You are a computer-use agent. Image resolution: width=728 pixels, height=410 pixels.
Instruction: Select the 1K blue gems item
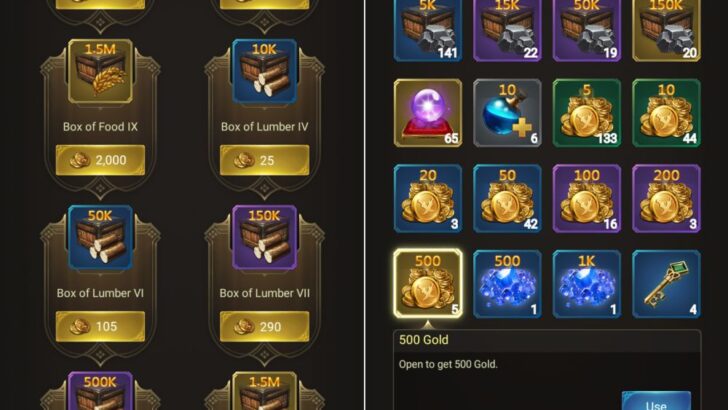click(x=587, y=284)
